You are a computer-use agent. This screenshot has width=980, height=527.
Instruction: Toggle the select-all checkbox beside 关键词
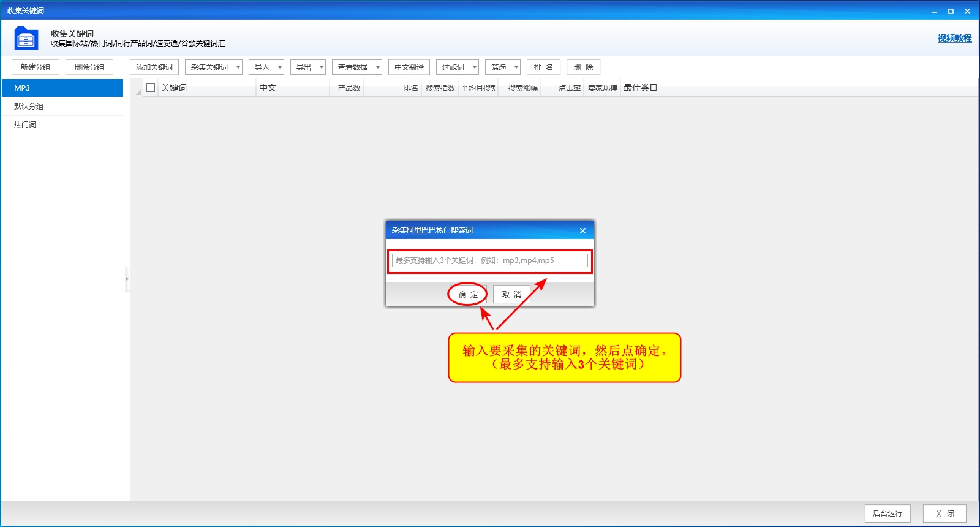click(151, 88)
